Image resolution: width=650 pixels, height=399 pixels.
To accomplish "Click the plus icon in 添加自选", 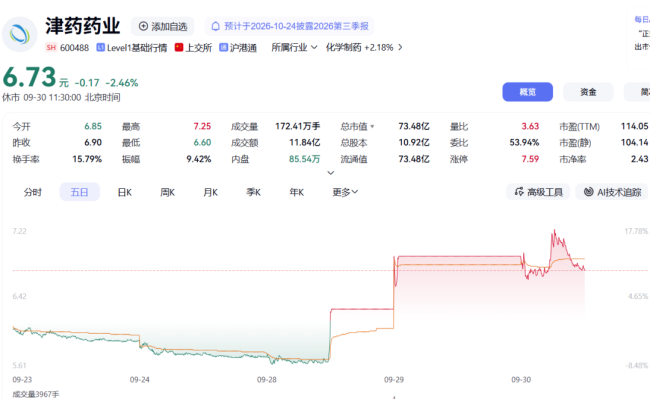I will coord(143,27).
